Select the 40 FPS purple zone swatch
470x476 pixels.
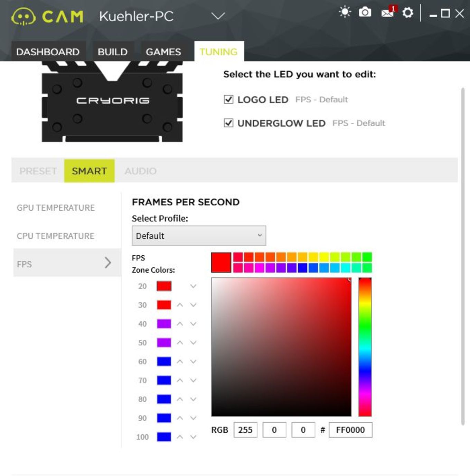point(164,324)
